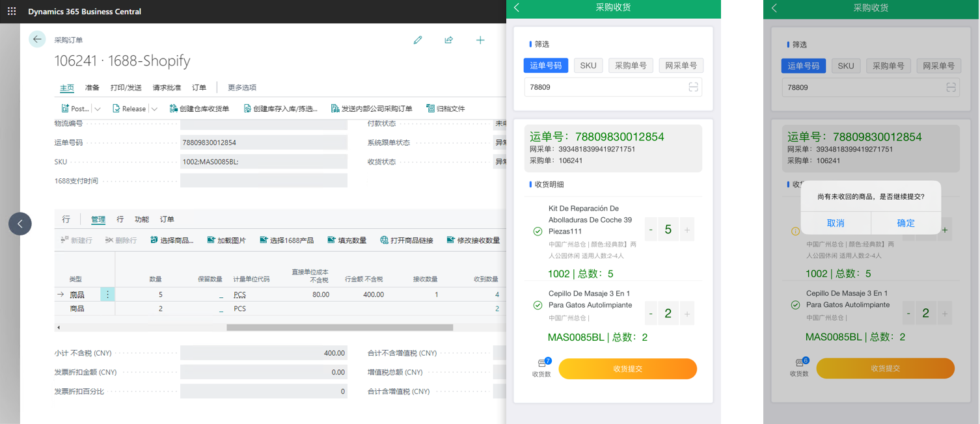Click the pencil edit icon

(x=418, y=40)
